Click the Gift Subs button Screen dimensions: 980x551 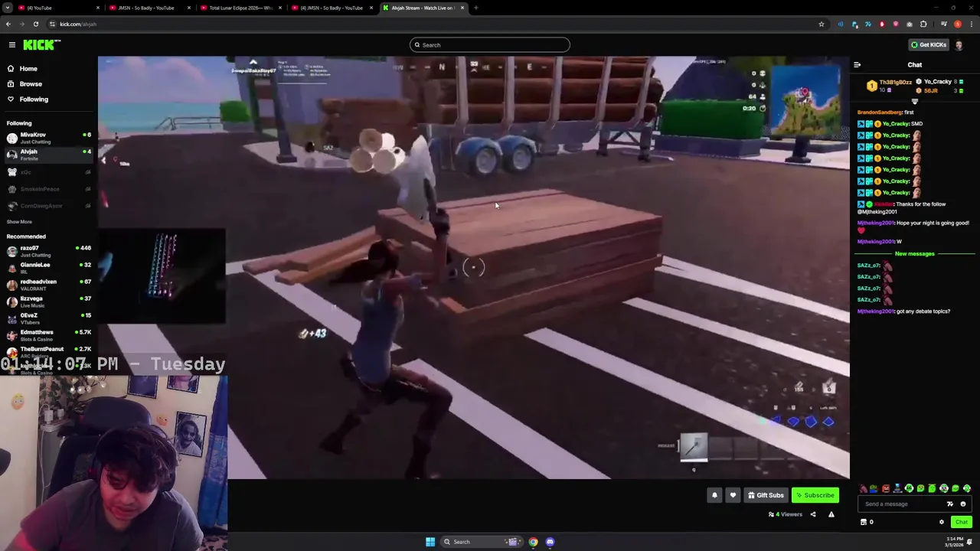(x=766, y=495)
